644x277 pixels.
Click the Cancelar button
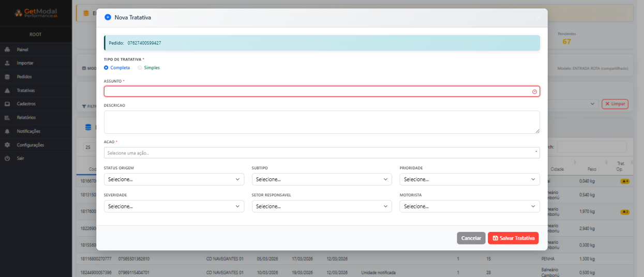(x=471, y=238)
